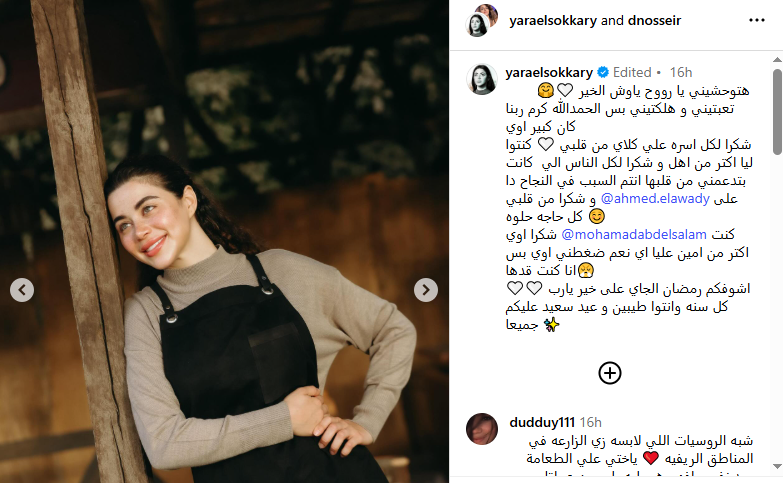
Task: Go to the previous photo in carousel
Action: 22,290
